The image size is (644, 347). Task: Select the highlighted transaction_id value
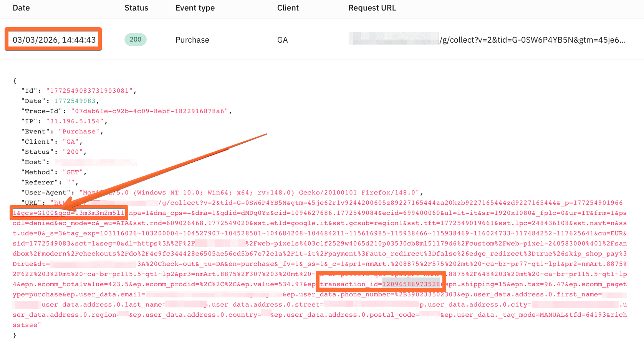coord(411,284)
